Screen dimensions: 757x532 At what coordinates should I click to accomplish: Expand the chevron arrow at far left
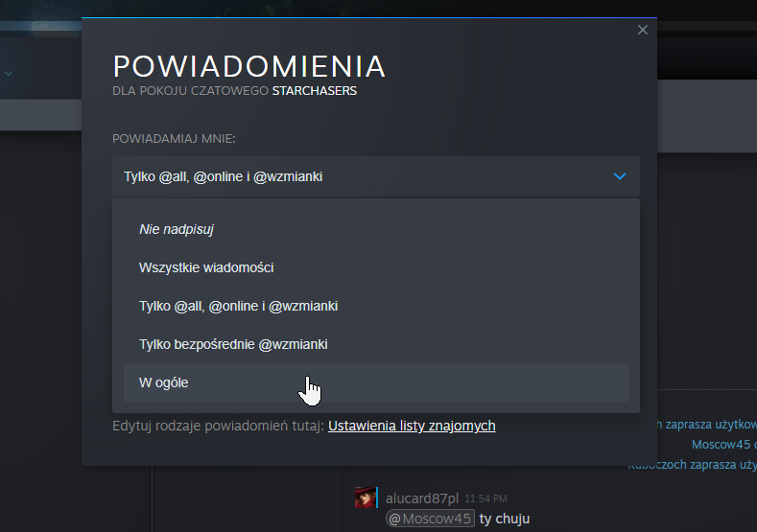(8, 73)
